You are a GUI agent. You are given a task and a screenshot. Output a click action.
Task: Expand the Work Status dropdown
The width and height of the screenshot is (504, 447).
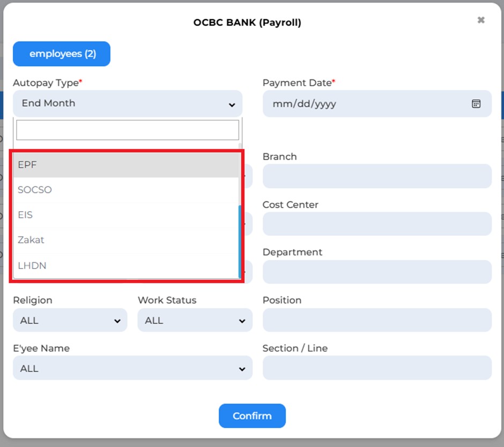[195, 320]
